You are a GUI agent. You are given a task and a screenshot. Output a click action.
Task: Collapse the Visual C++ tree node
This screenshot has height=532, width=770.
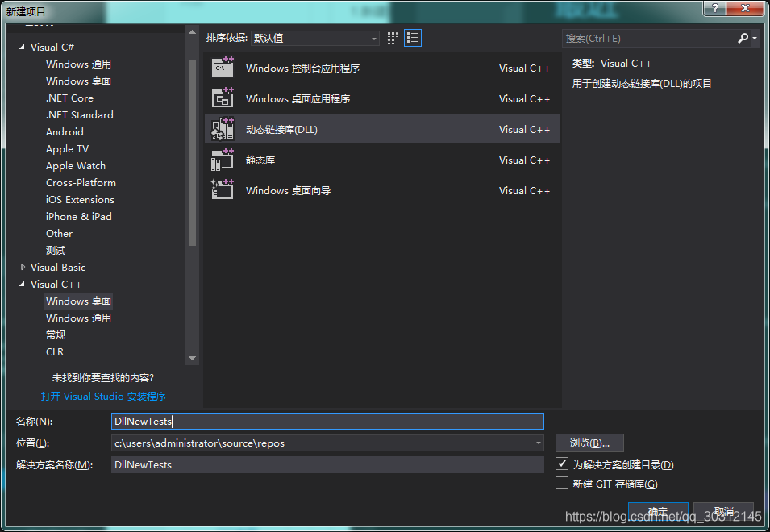click(x=22, y=285)
